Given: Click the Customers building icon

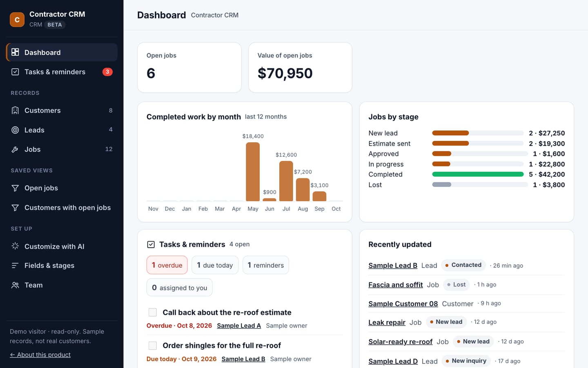Looking at the screenshot, I should click(15, 110).
